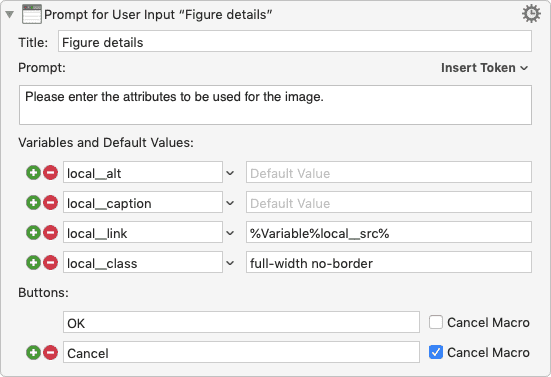Click the Title field 'Figure details'
Screen dimensions: 551x377
[295, 41]
